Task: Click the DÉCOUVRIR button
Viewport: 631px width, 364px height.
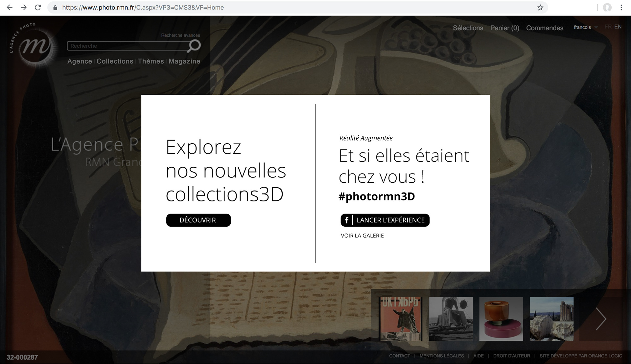Action: pos(198,220)
